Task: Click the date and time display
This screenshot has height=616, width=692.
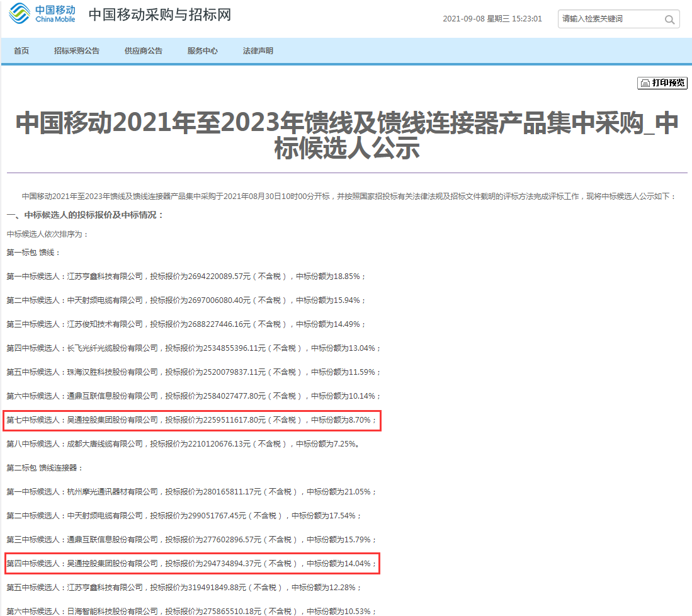Action: [x=492, y=19]
